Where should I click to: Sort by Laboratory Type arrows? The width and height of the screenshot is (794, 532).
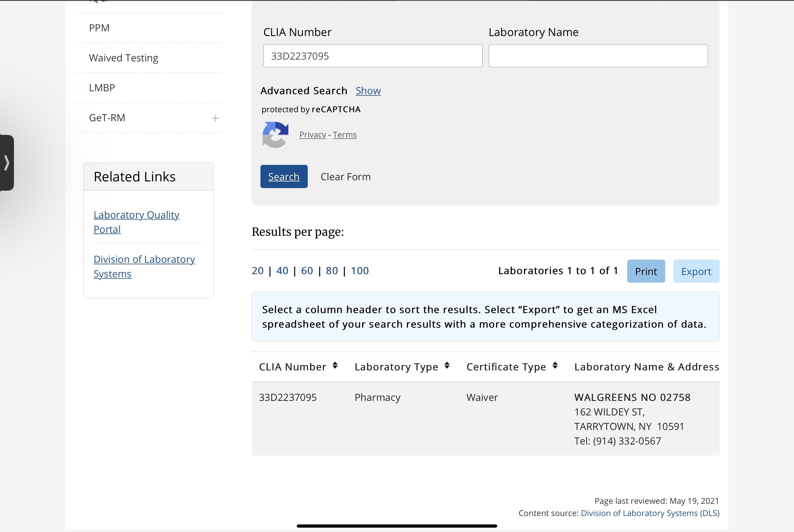[447, 365]
